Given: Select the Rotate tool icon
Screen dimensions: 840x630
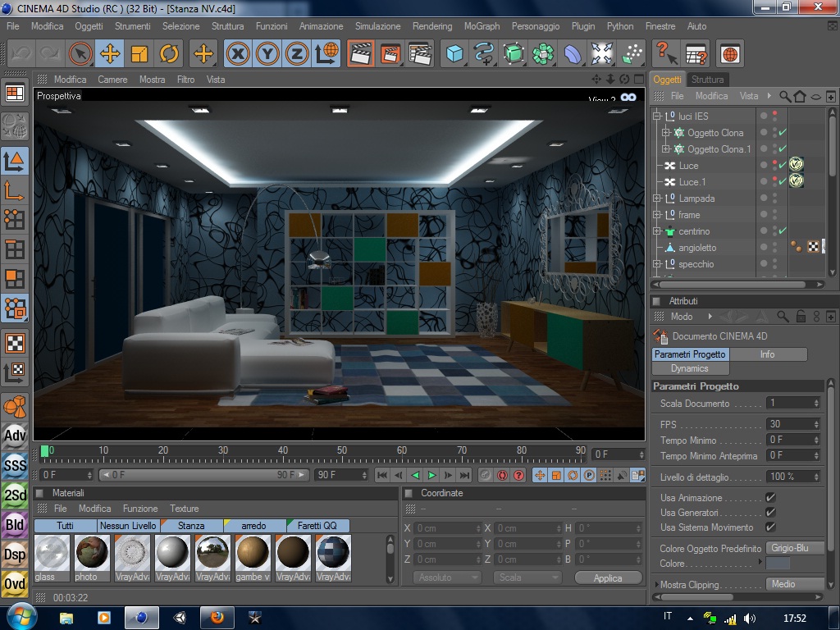Looking at the screenshot, I should [169, 54].
